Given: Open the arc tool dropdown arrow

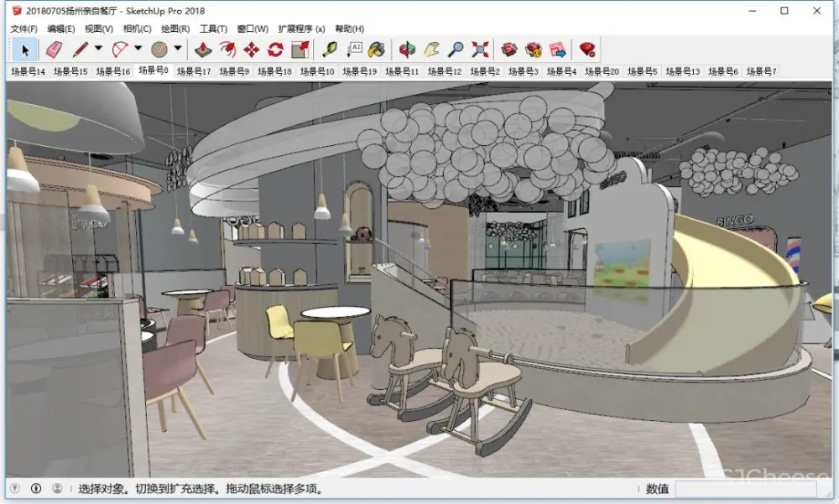Looking at the screenshot, I should [138, 49].
